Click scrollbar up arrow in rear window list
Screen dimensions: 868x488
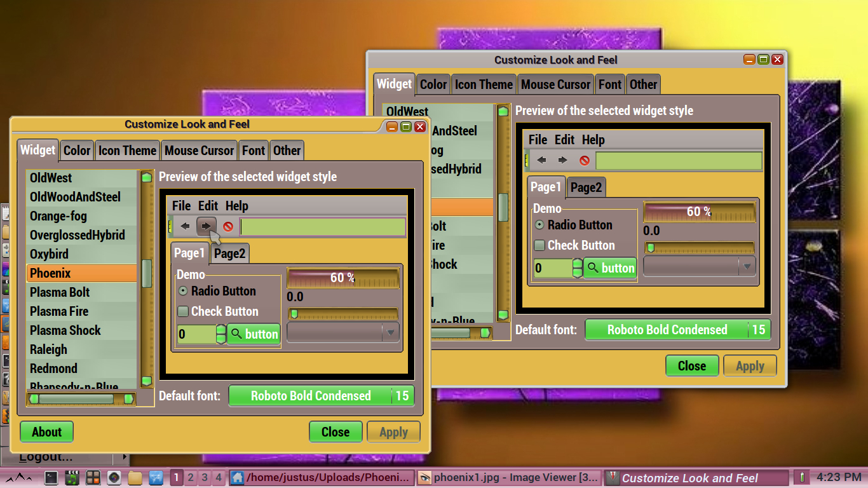pos(503,111)
